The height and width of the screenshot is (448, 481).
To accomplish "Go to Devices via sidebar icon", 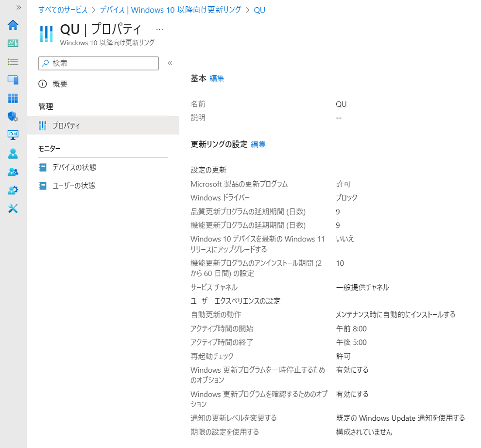I will (13, 80).
